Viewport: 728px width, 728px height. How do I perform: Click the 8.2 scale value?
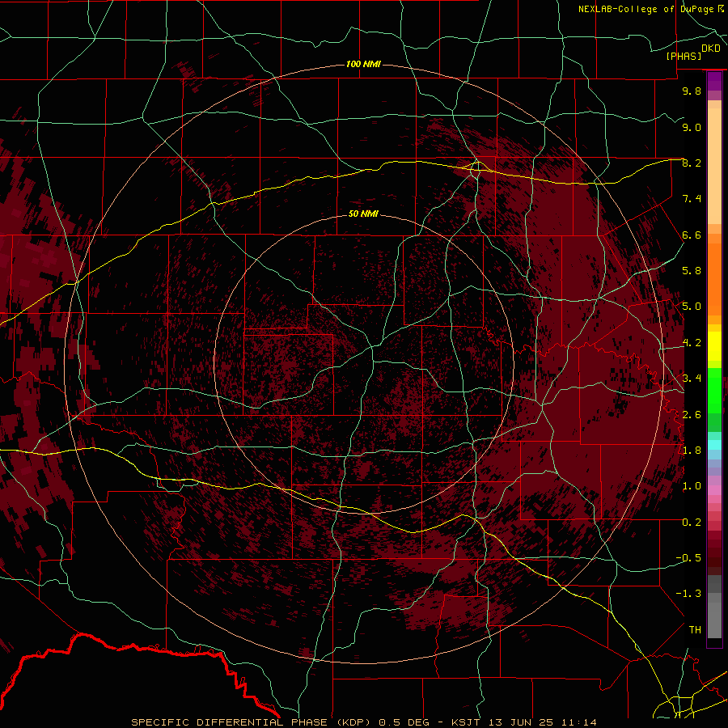[x=692, y=163]
